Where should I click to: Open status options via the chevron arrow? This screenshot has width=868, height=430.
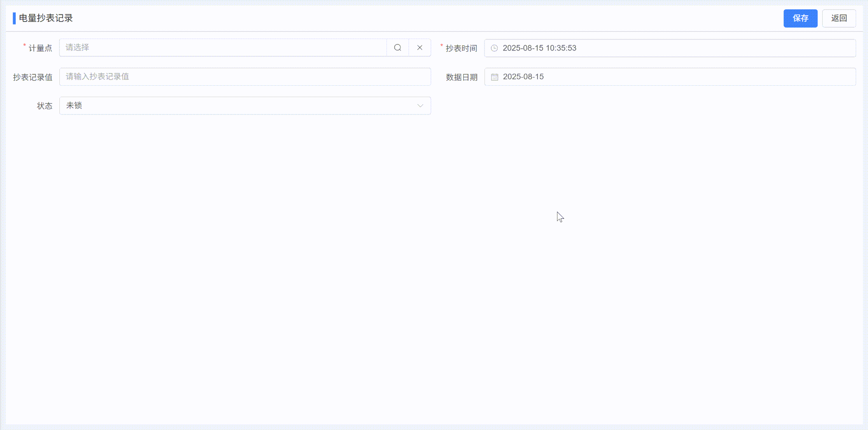[419, 106]
